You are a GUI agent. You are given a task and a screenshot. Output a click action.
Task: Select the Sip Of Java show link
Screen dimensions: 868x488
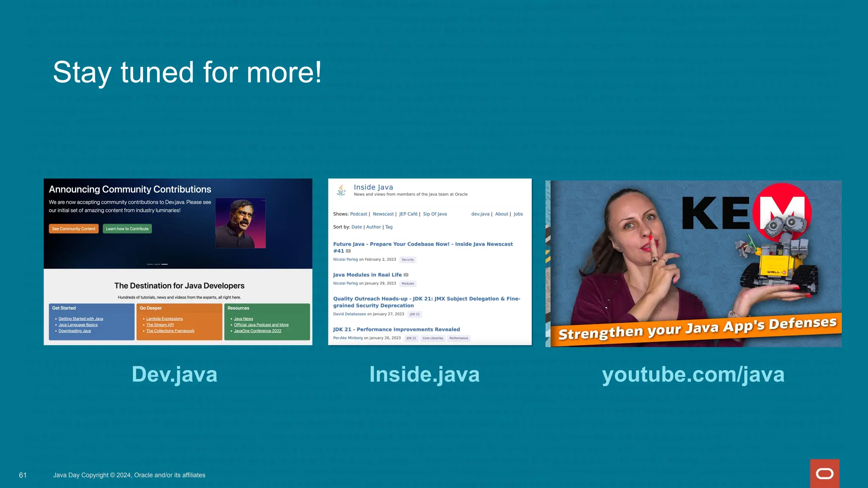[x=435, y=214]
